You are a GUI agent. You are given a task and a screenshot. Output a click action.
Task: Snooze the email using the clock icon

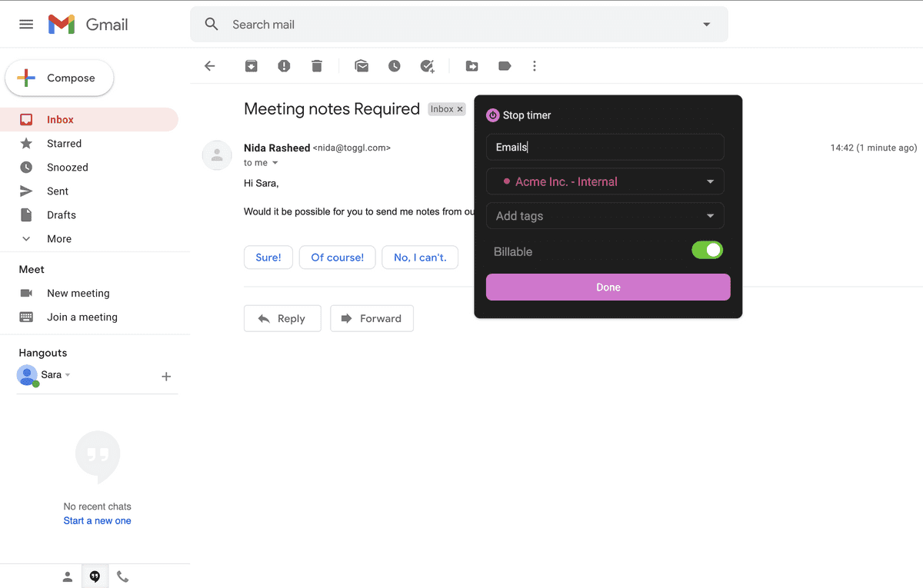394,66
